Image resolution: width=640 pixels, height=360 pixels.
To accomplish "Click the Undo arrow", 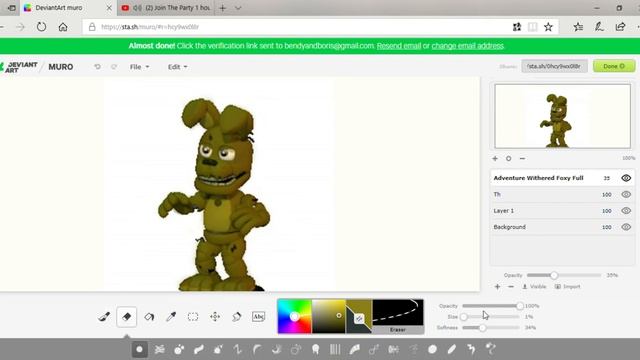I will pyautogui.click(x=97, y=67).
